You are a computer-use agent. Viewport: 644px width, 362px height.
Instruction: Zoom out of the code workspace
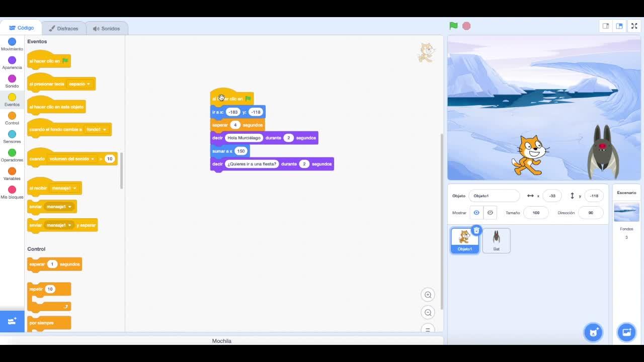click(x=428, y=313)
